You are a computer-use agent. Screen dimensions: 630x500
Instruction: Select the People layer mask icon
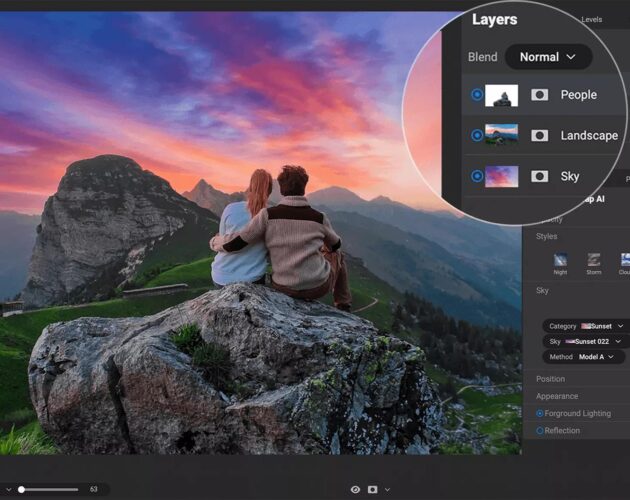[540, 95]
